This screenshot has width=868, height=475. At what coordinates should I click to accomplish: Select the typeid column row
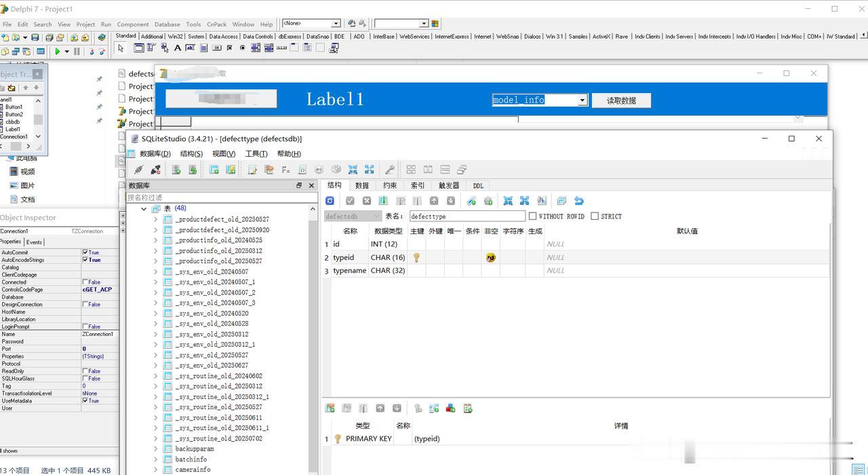(x=575, y=257)
